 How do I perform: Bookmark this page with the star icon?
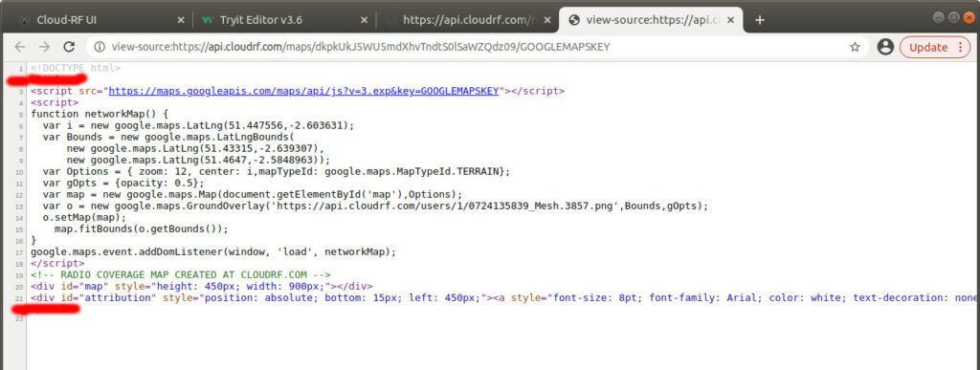(855, 47)
